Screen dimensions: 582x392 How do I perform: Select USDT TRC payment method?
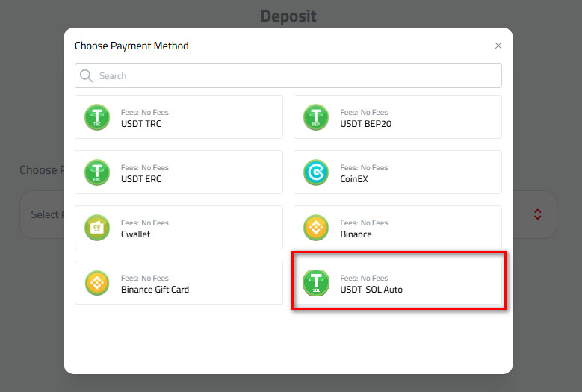coord(179,116)
